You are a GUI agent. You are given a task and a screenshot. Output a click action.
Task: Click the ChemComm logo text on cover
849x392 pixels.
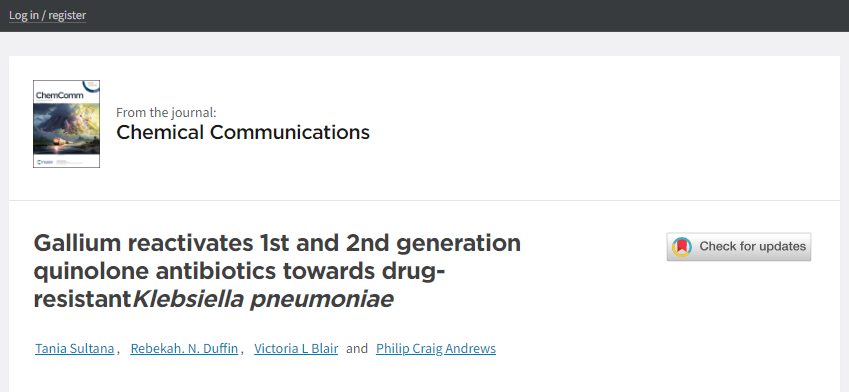(60, 95)
